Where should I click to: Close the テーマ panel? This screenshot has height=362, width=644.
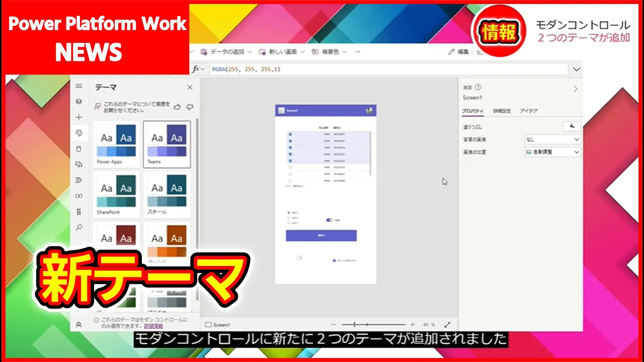(190, 87)
